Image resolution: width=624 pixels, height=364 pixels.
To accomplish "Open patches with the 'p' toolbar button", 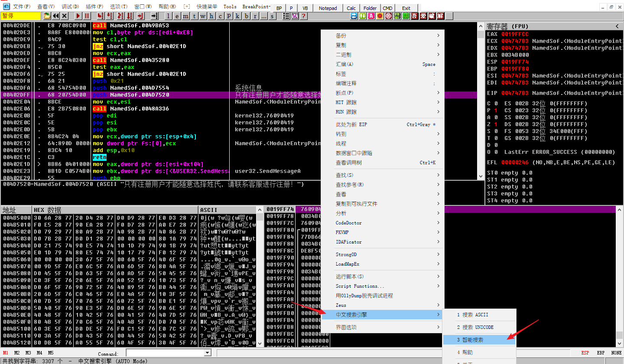I will [229, 16].
